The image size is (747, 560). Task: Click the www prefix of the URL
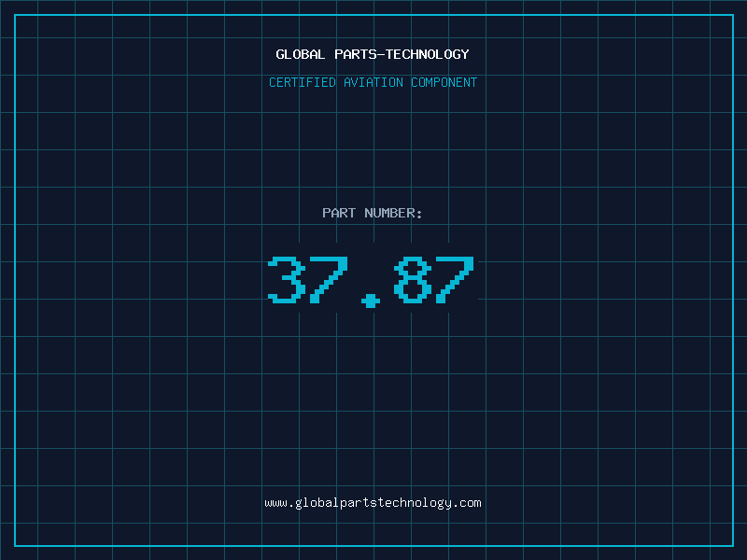(x=275, y=503)
